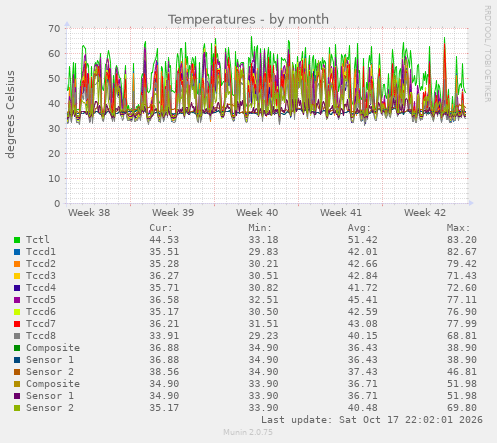Image resolution: width=497 pixels, height=443 pixels.
Task: Click Tccd8 current value 33.91
Action: pos(164,336)
